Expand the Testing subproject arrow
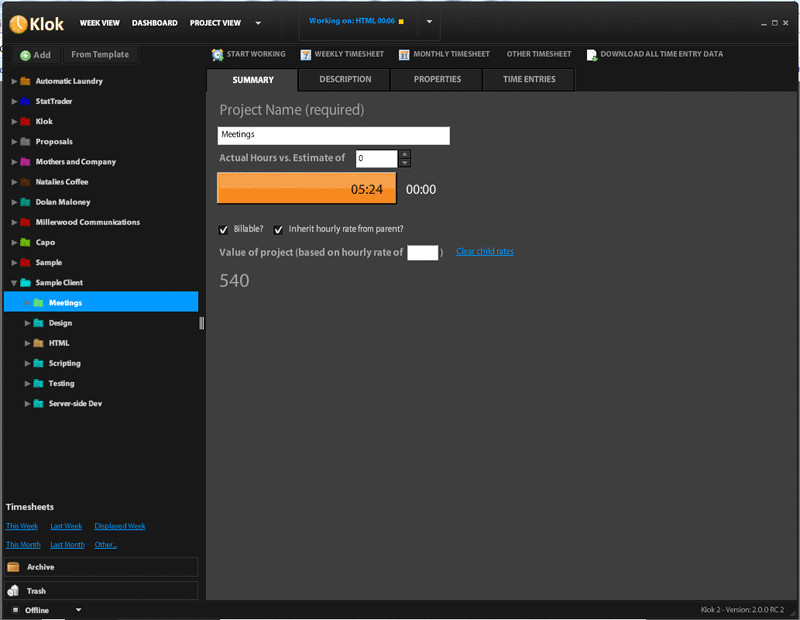The width and height of the screenshot is (800, 620). pyautogui.click(x=28, y=383)
